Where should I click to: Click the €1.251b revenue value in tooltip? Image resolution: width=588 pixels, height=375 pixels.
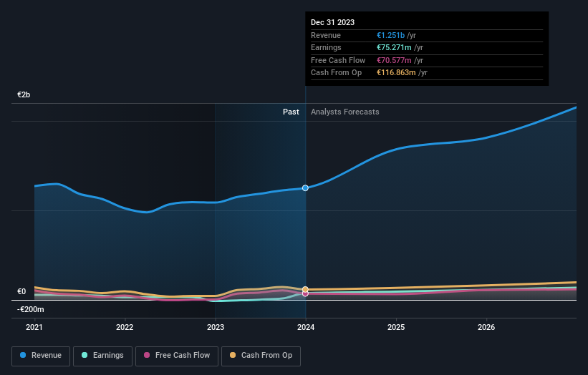(x=391, y=35)
